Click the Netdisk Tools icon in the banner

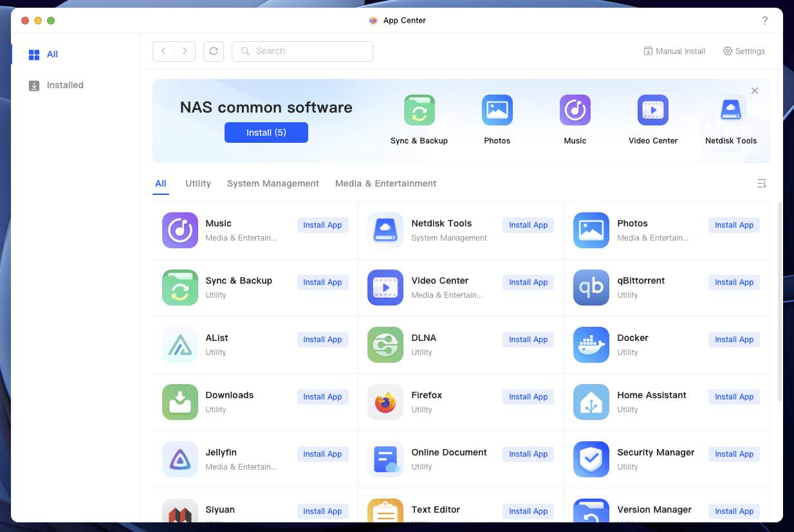731,110
